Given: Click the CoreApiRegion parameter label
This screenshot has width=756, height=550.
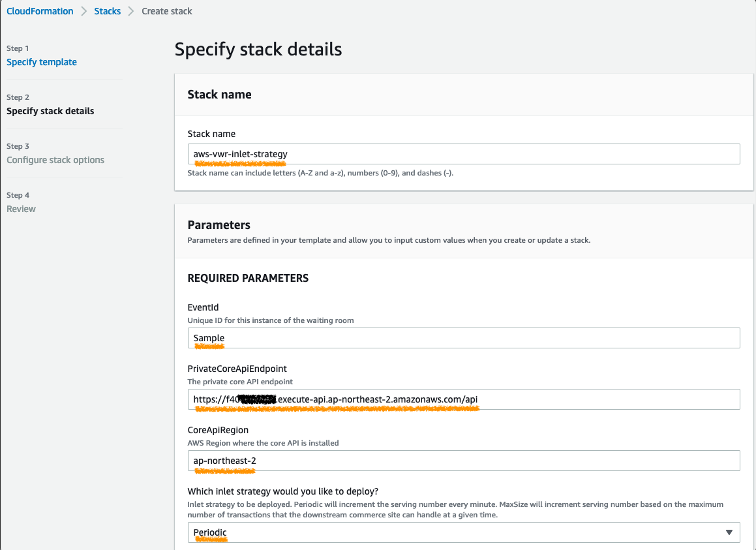Looking at the screenshot, I should (218, 430).
